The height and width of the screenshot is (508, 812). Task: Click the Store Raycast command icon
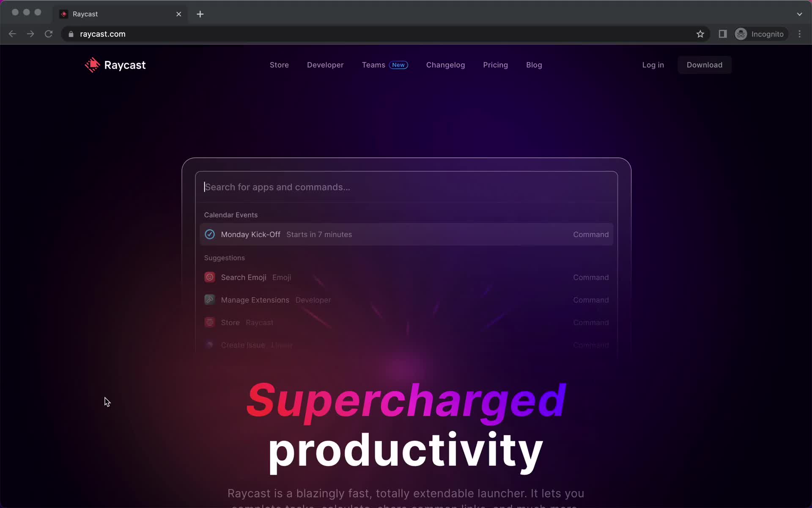point(209,322)
